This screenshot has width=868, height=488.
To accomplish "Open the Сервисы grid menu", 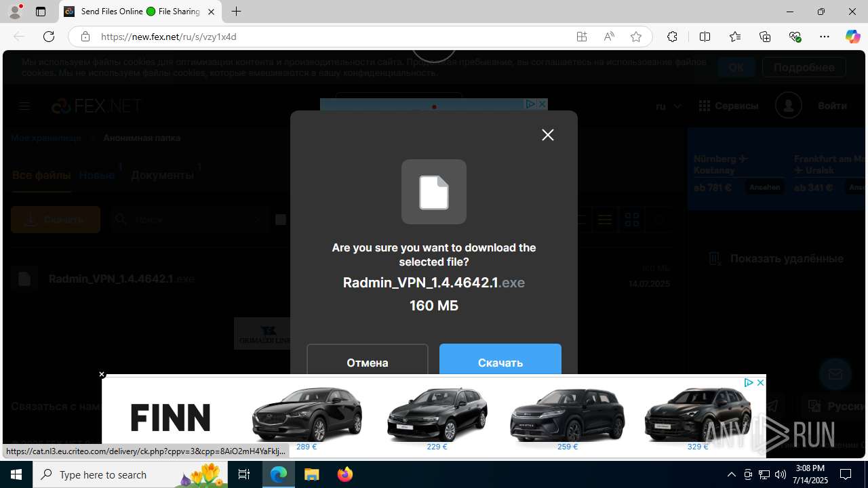I will (x=728, y=106).
